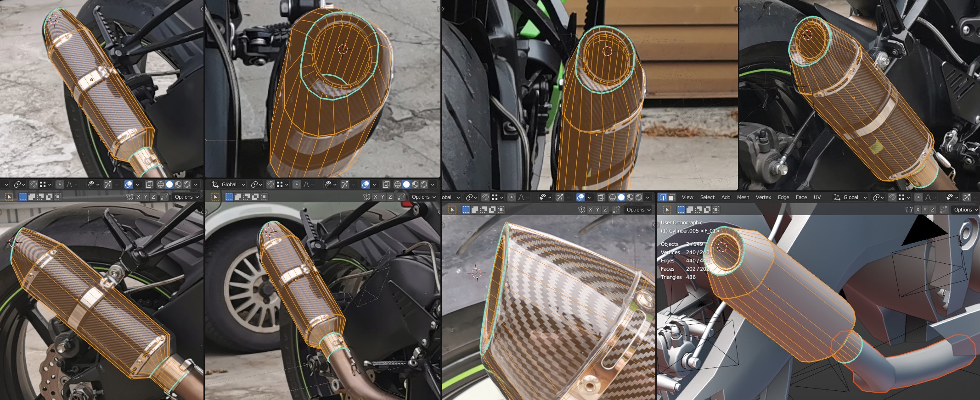Open the Add menu
This screenshot has width=980, height=400.
[726, 197]
